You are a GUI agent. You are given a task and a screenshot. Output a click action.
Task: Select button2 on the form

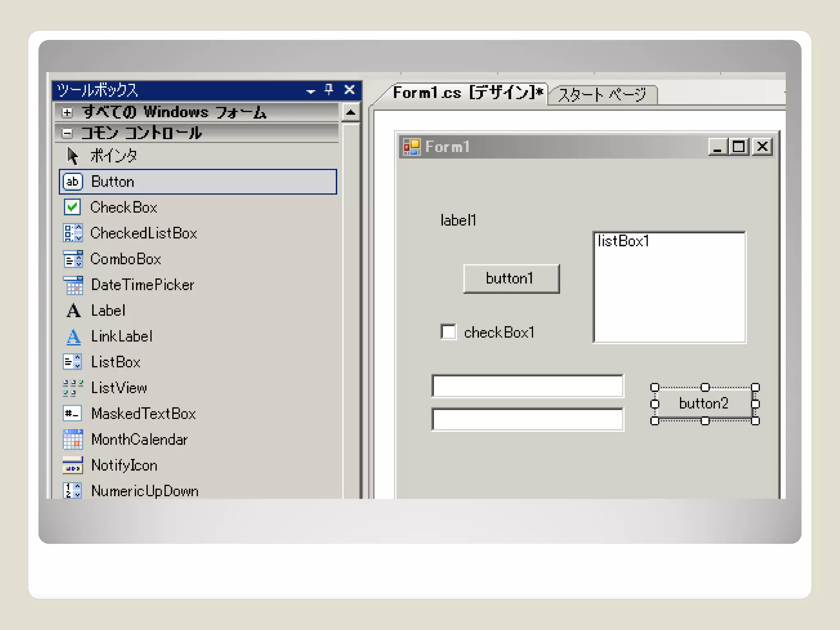(704, 404)
